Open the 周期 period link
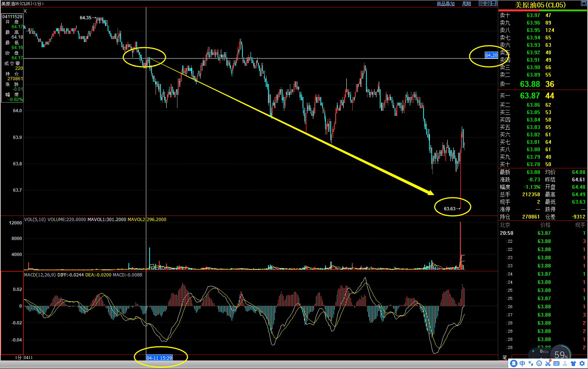This screenshot has height=369, width=588. [467, 4]
